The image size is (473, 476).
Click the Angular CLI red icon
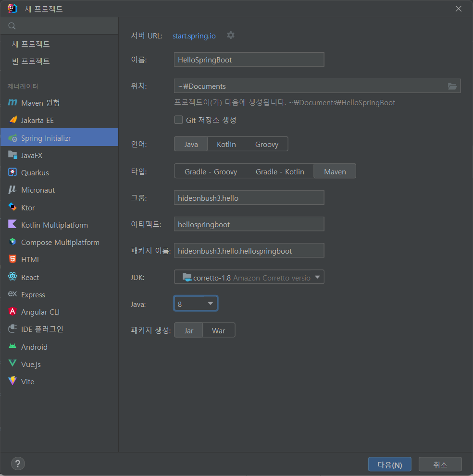[x=12, y=311]
